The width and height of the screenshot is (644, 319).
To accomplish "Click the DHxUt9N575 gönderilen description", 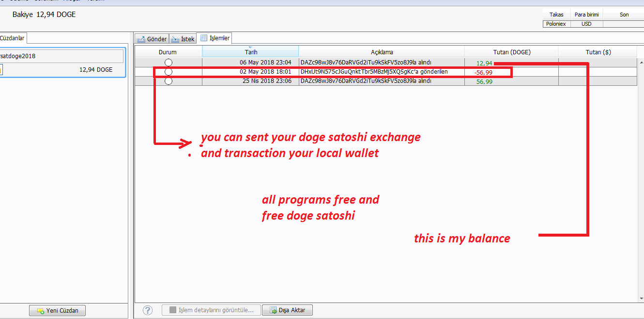I will coord(374,72).
